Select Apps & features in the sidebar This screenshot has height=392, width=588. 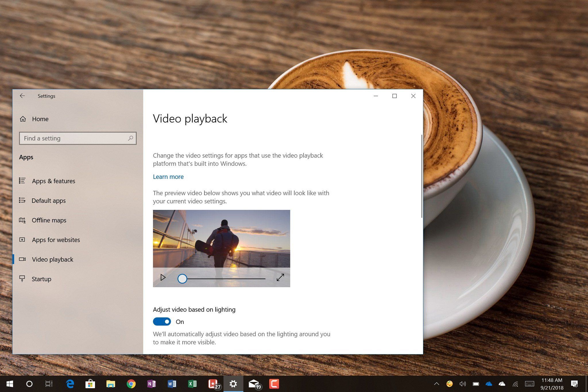53,181
